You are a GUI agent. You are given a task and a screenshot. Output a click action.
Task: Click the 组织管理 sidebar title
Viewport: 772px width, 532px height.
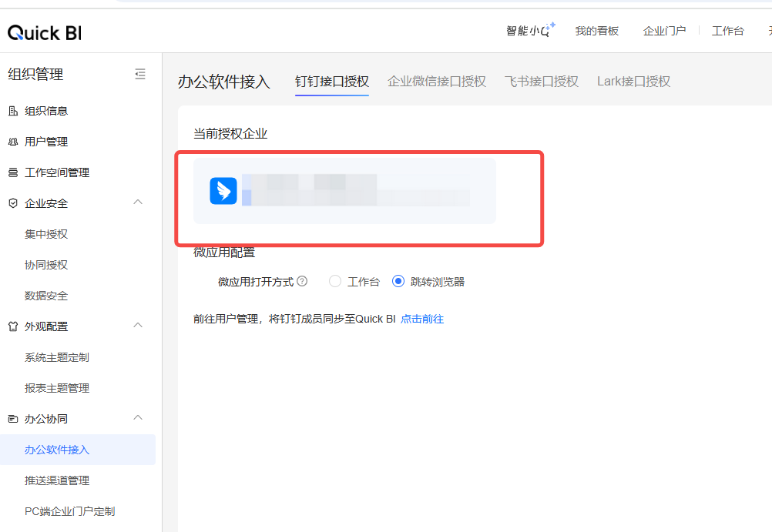(x=35, y=75)
